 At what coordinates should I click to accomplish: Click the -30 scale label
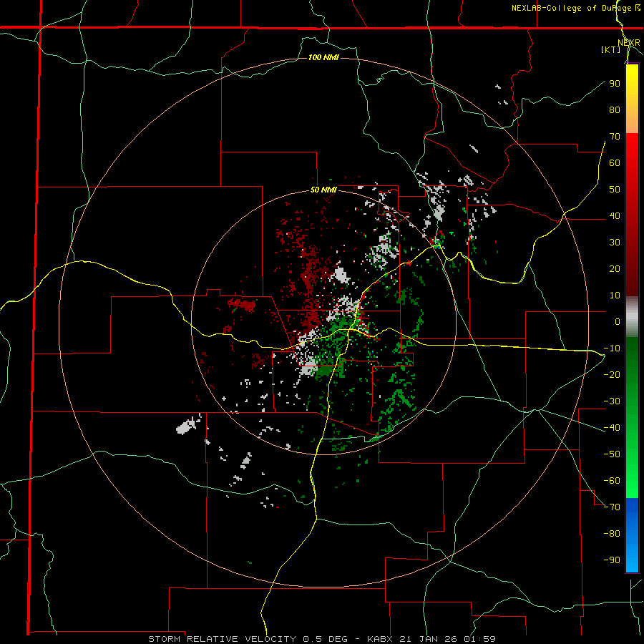click(612, 401)
